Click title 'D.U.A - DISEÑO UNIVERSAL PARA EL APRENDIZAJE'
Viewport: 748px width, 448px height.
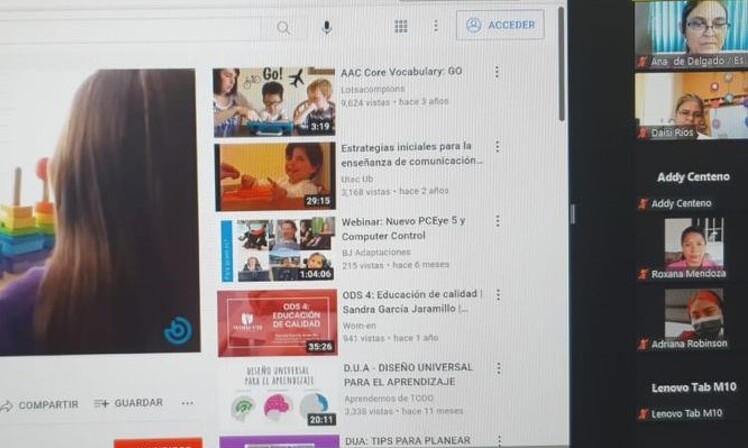pyautogui.click(x=408, y=375)
